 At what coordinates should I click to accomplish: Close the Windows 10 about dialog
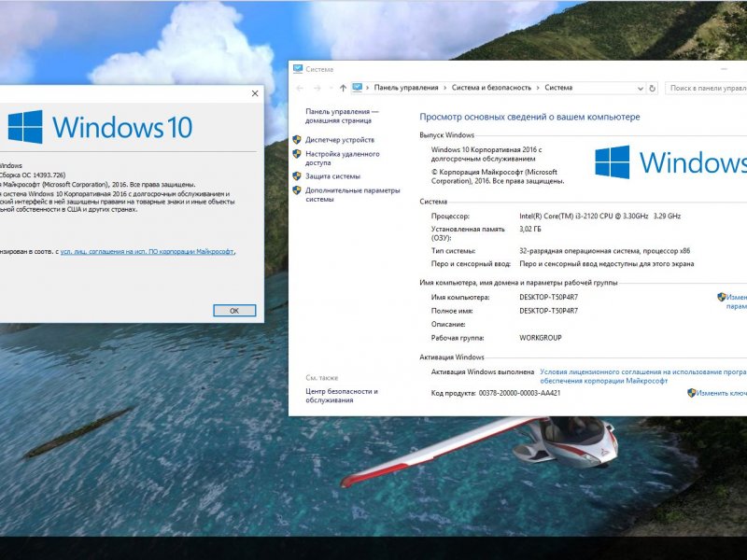coord(255,93)
